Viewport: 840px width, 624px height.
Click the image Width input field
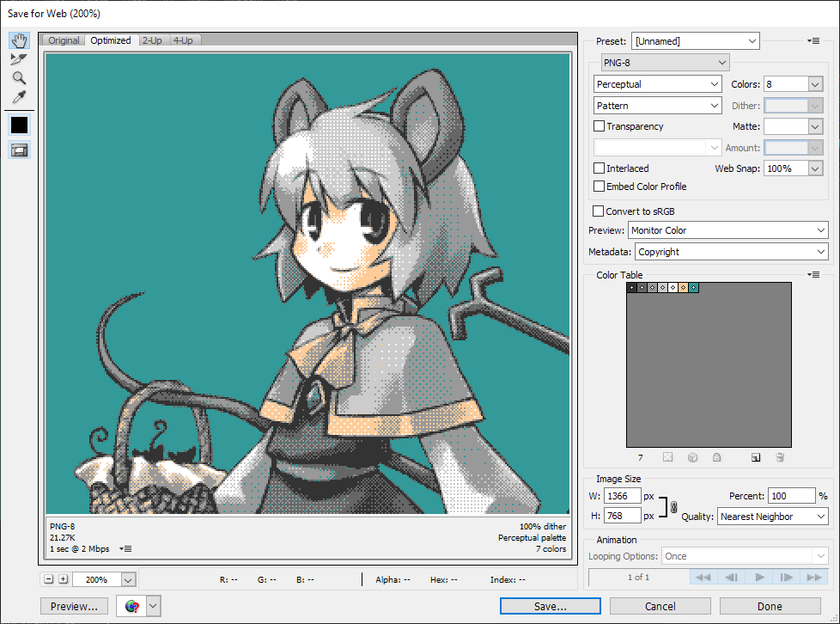[623, 496]
